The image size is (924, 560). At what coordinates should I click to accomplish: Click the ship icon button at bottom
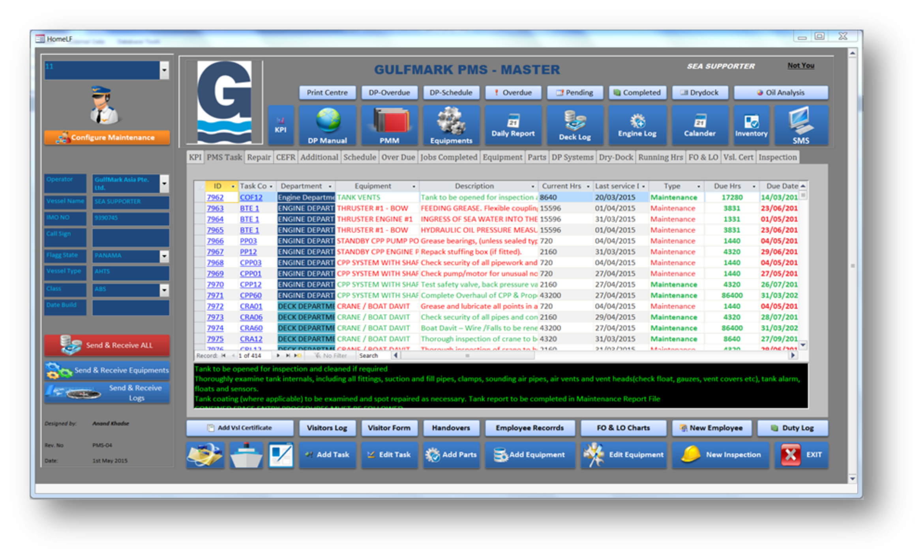pyautogui.click(x=246, y=455)
